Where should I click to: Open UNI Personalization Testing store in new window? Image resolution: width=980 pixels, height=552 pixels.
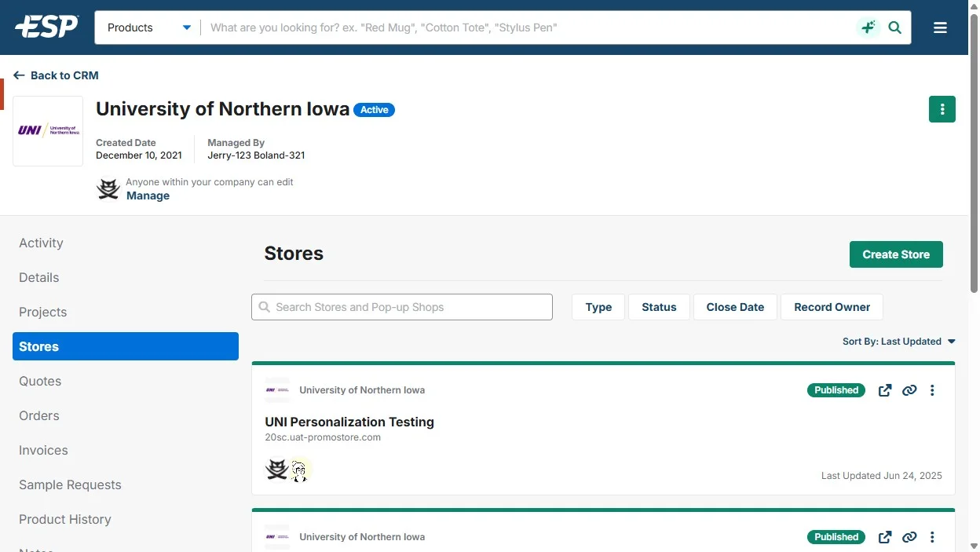(885, 390)
